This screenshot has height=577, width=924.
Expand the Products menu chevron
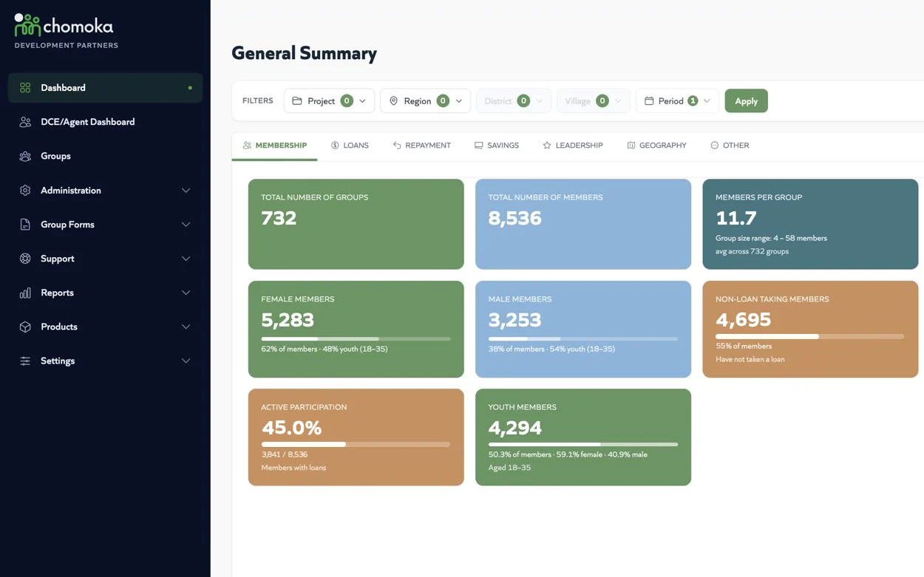pyautogui.click(x=186, y=327)
